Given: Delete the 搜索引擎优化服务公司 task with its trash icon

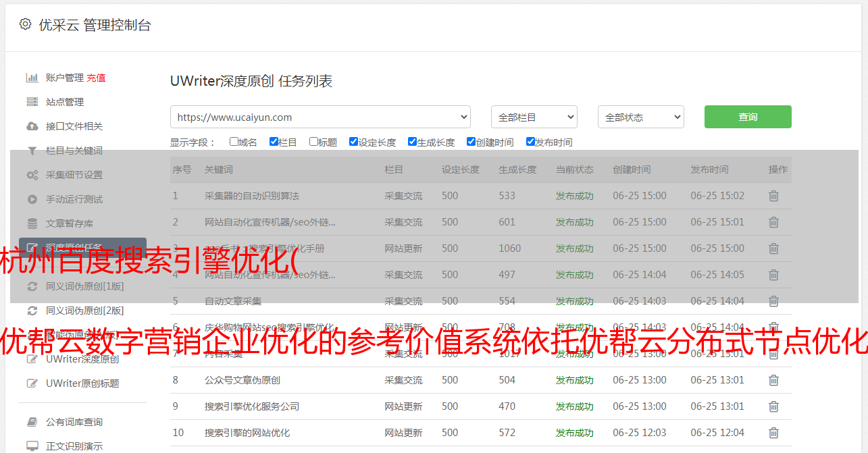Looking at the screenshot, I should tap(773, 406).
